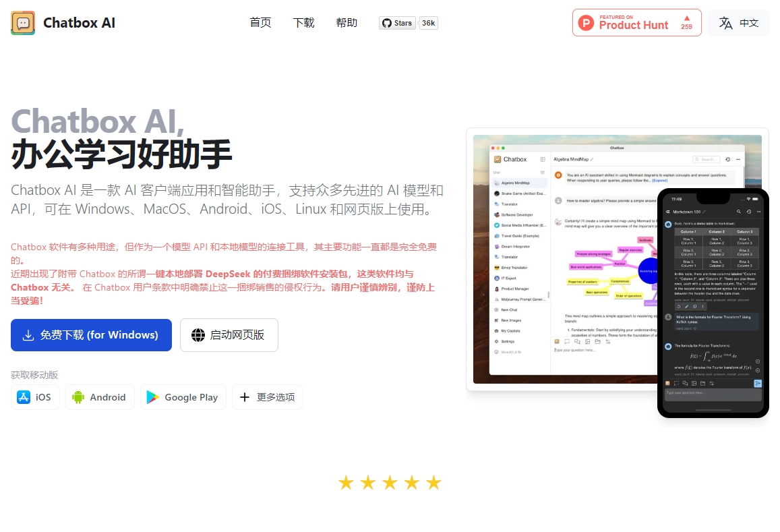This screenshot has width=780, height=532.
Task: Open the Android download link
Action: [100, 397]
